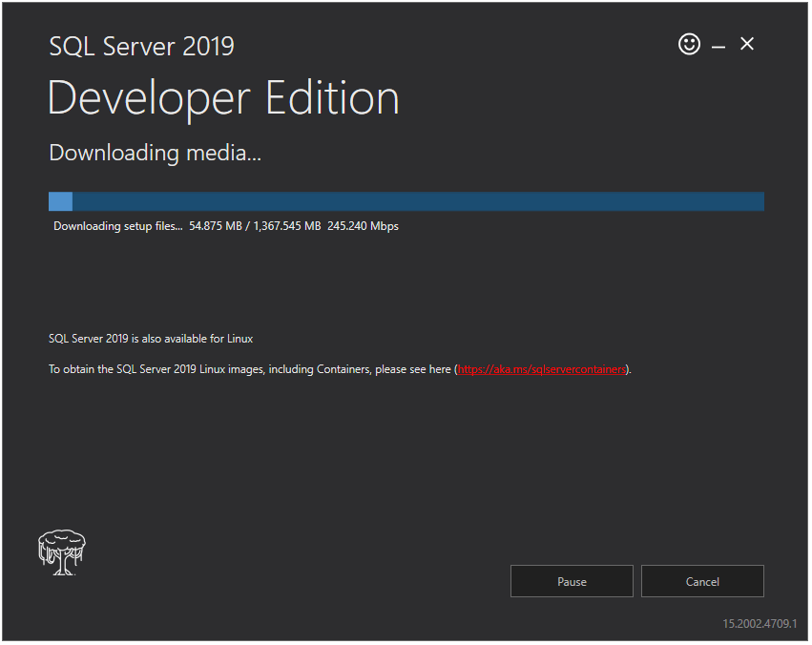Click the version number 15.2002.4709.1
Screen dimensions: 812x645
coord(760,623)
